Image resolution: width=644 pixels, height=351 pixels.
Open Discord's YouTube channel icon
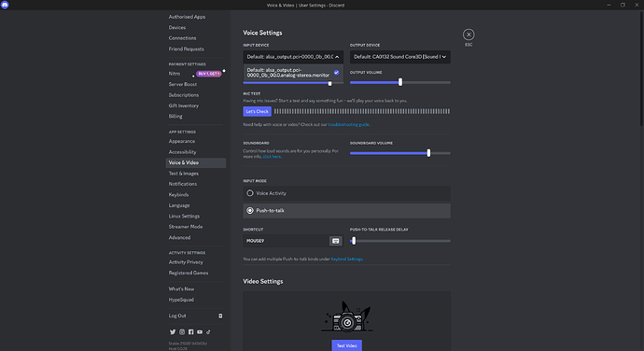[200, 331]
